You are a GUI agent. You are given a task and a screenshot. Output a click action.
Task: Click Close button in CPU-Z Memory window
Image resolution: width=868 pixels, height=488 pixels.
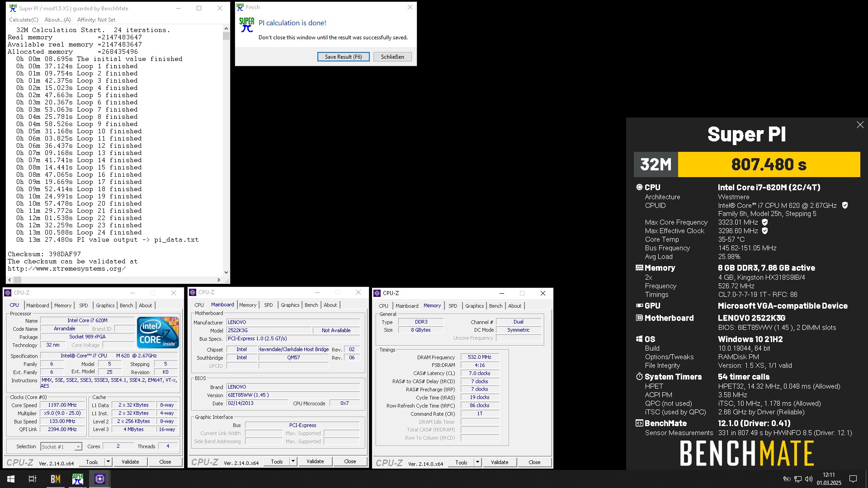point(534,462)
